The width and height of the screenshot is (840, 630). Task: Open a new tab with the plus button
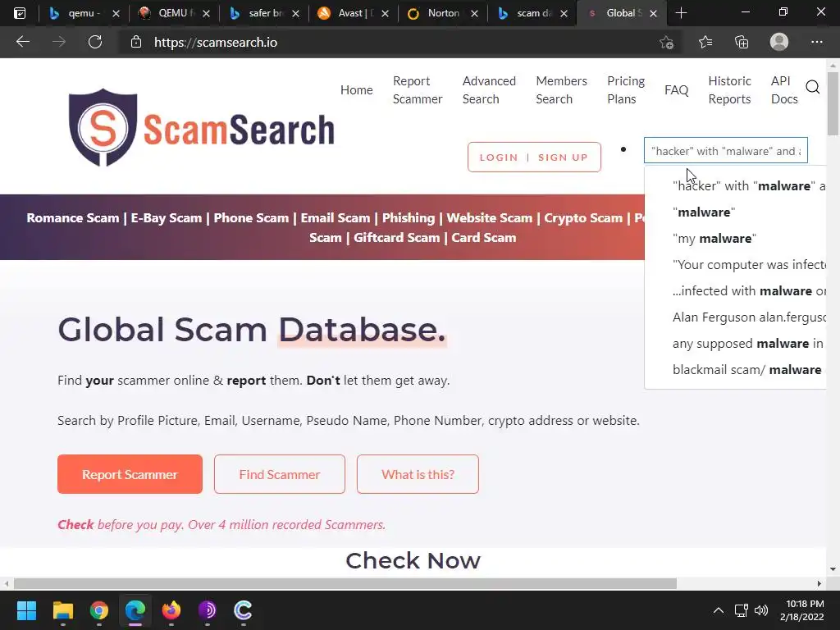click(681, 13)
